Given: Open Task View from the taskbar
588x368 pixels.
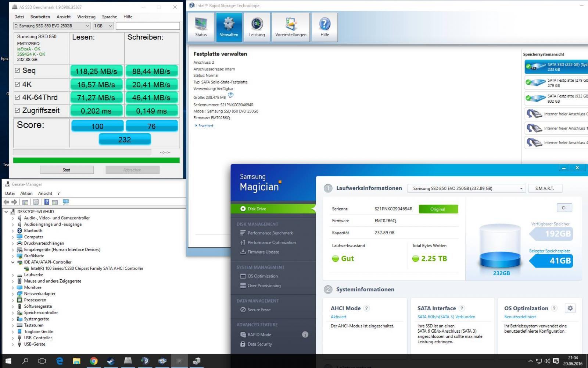Looking at the screenshot, I should tap(42, 361).
